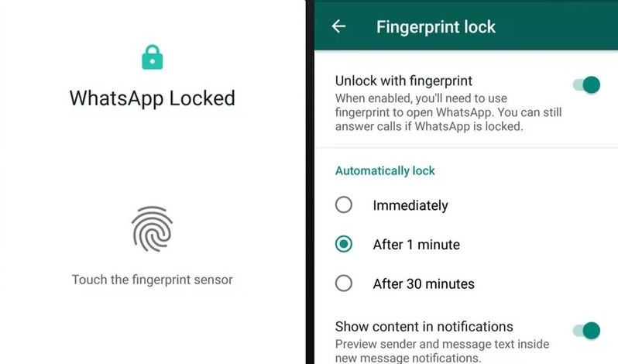Screen dimensions: 618x364
Task: Tap the WhatsApp Locked title text
Action: pos(152,98)
